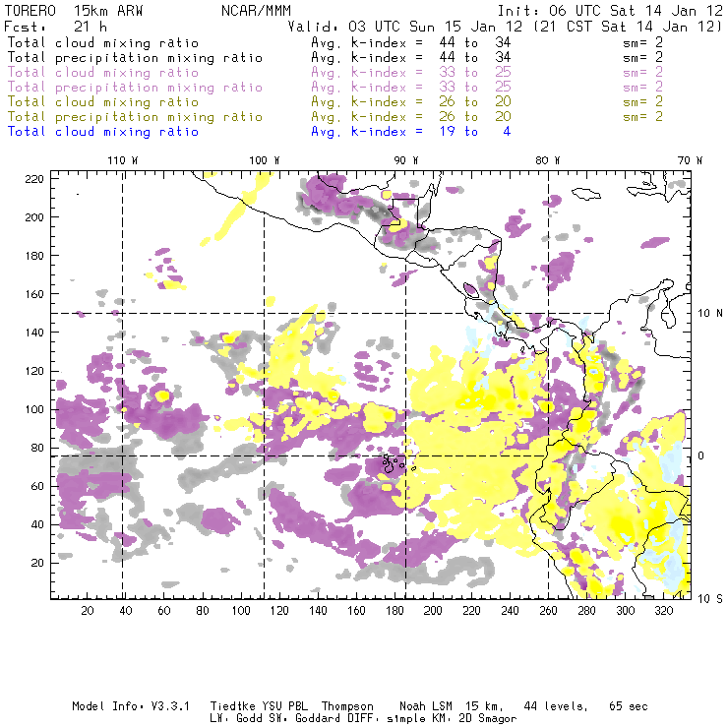
Task: Click the y-axis grid label '40'
Action: 37,524
